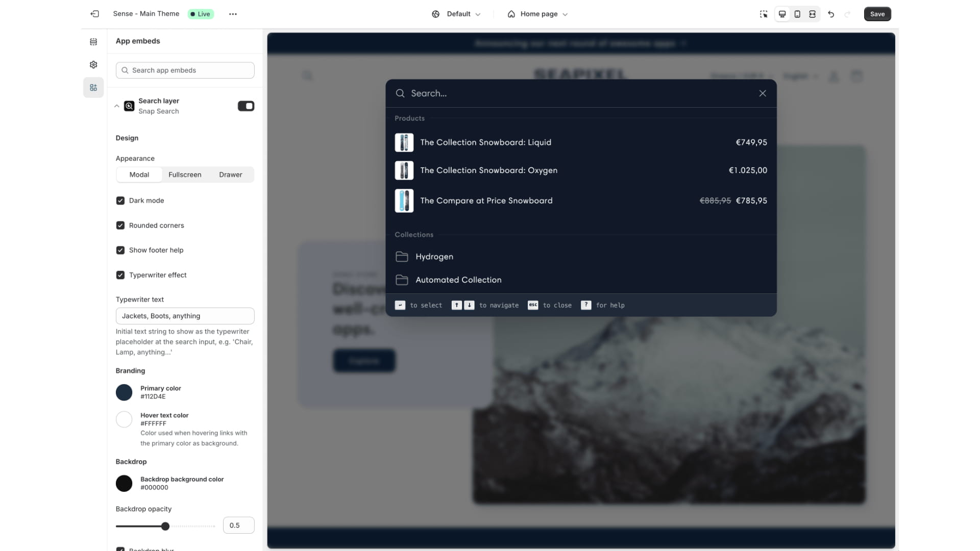980x551 pixels.
Task: Click the theme settings gear icon
Action: [x=92, y=65]
